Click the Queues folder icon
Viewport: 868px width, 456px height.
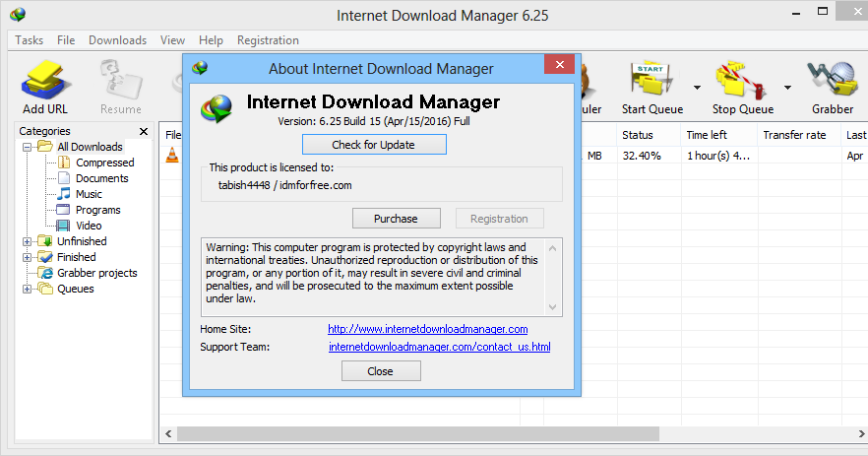45,289
